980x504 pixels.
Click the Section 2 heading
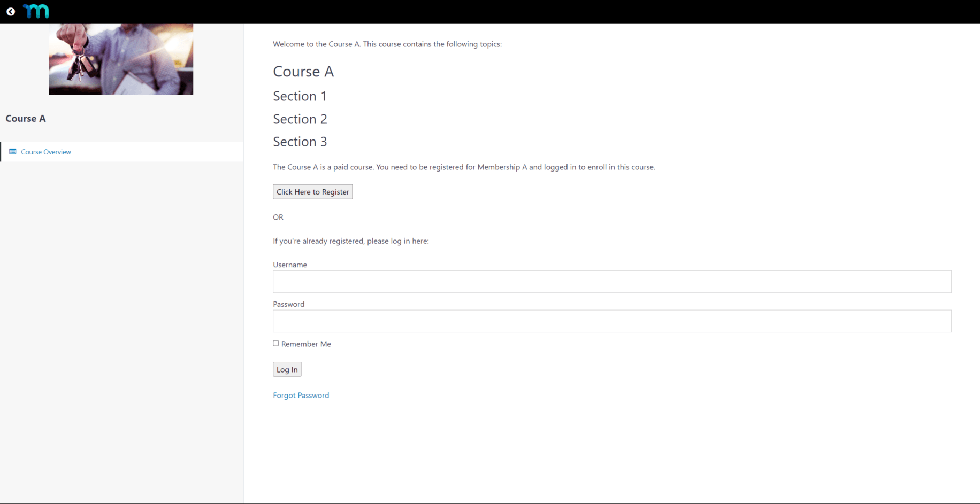coord(300,119)
